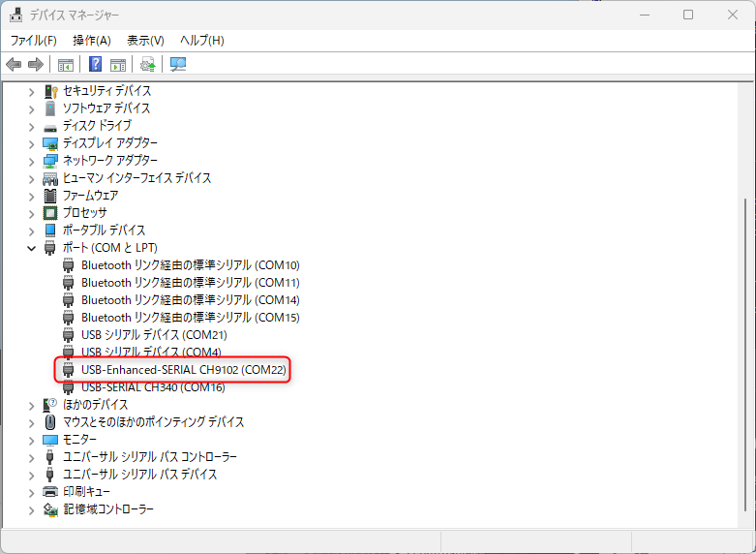Image resolution: width=756 pixels, height=554 pixels.
Task: Select USB シリアル デバイス (COM21)
Action: pyautogui.click(x=154, y=334)
